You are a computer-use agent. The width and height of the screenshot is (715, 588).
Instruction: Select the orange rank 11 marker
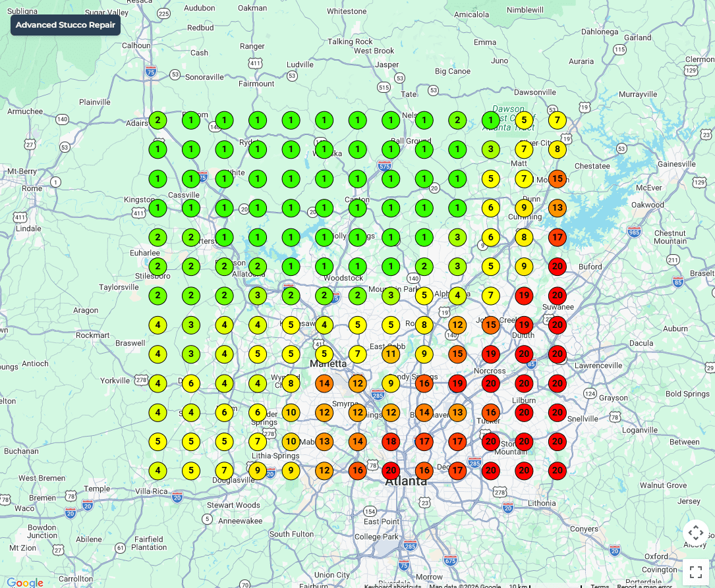click(391, 354)
